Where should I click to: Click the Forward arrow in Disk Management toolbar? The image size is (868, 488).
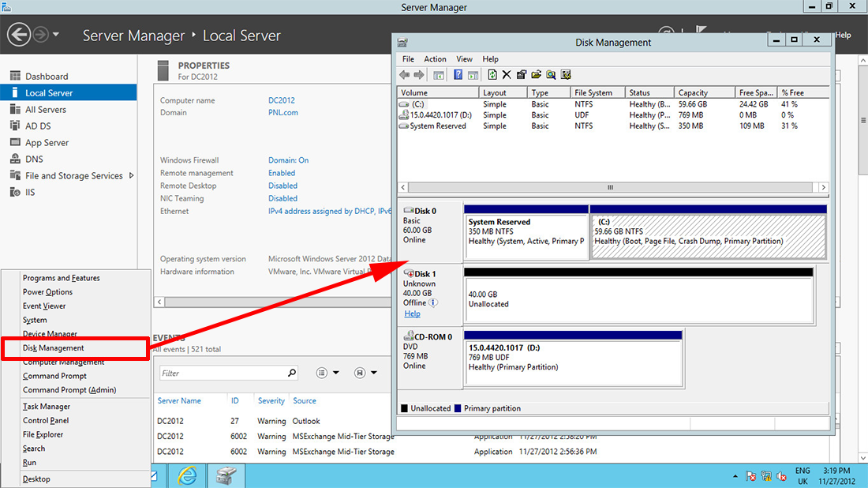419,75
